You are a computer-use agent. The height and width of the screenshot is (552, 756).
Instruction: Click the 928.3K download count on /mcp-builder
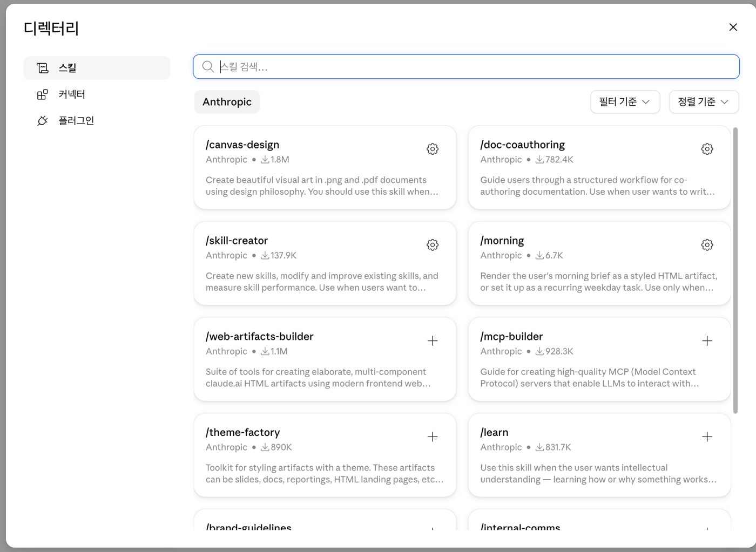[554, 352]
